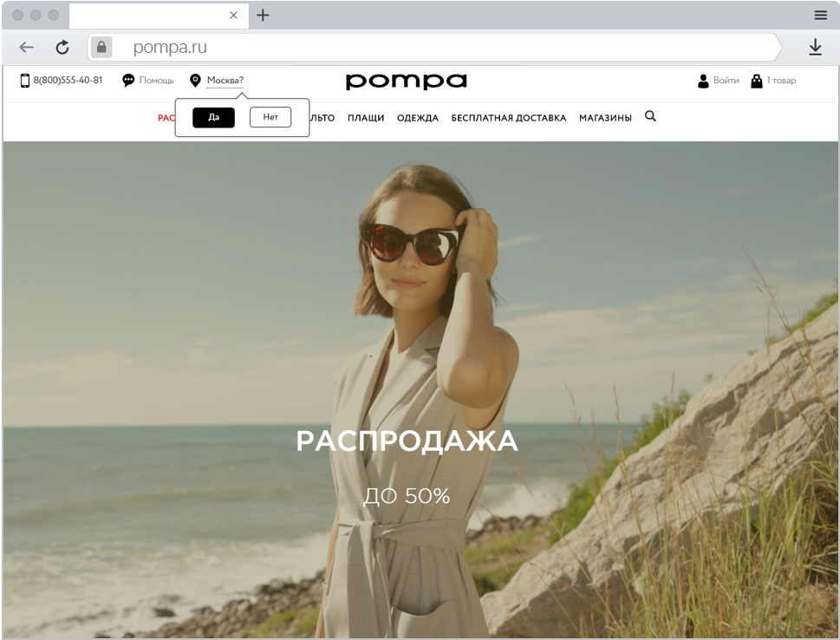Decline city with Нет button

click(x=270, y=117)
